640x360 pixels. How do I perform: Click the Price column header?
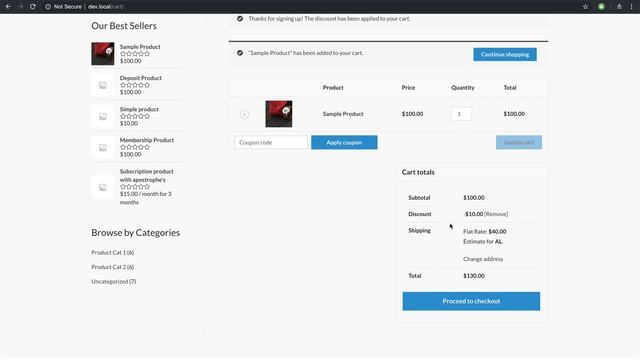click(408, 88)
